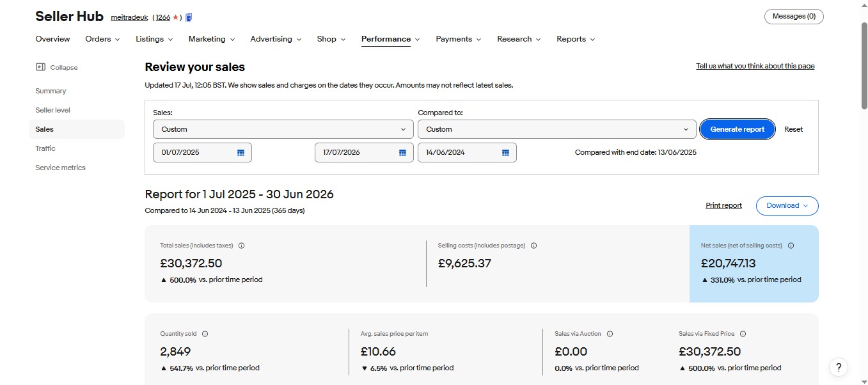
Task: Click the Seller Hub heading
Action: 69,17
